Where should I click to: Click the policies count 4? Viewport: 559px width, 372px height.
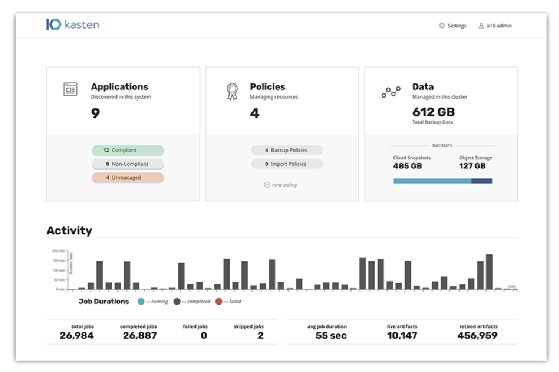(x=255, y=113)
